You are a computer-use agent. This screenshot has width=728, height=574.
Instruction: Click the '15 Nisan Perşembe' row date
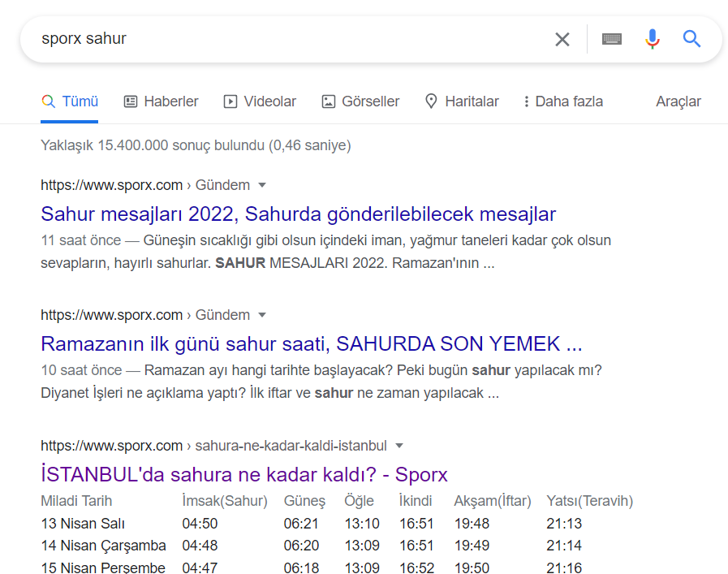(x=103, y=568)
